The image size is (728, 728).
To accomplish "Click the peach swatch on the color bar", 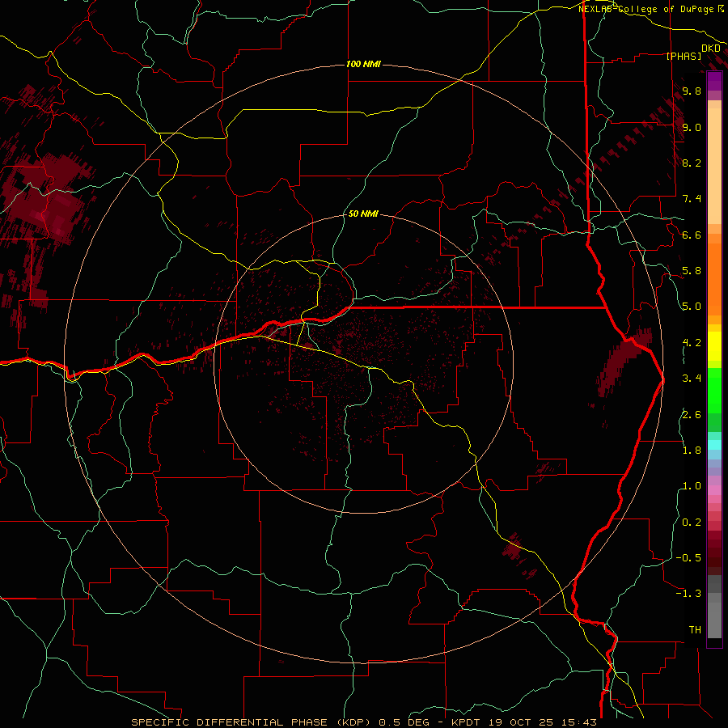I will [714, 166].
